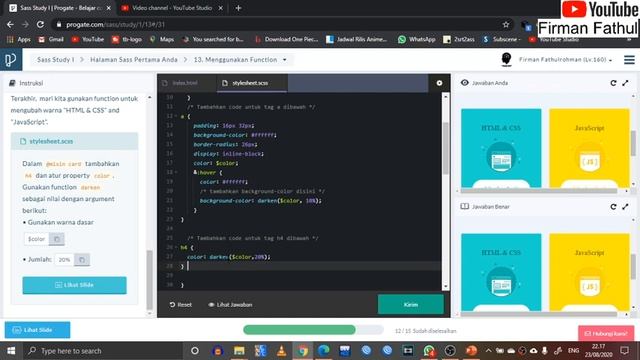Select the Sass Study browser tab
640x360 pixels.
coord(60,8)
